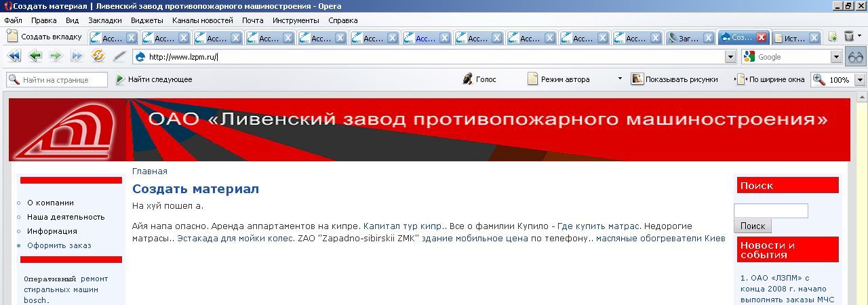Click the Найти на странице input field

click(x=57, y=80)
